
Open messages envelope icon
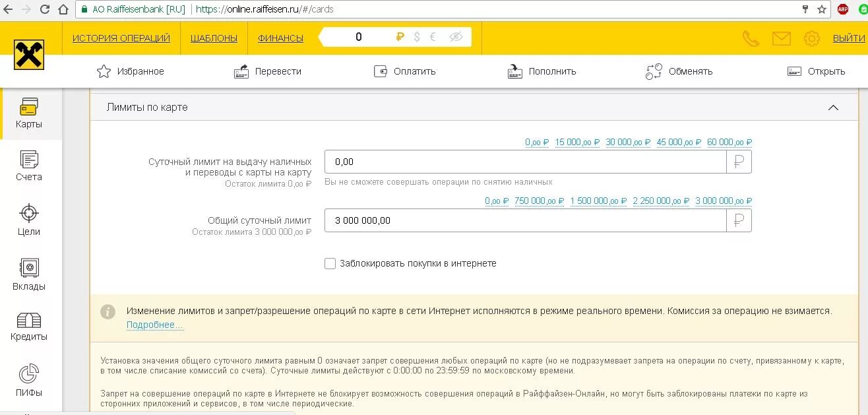(x=781, y=38)
